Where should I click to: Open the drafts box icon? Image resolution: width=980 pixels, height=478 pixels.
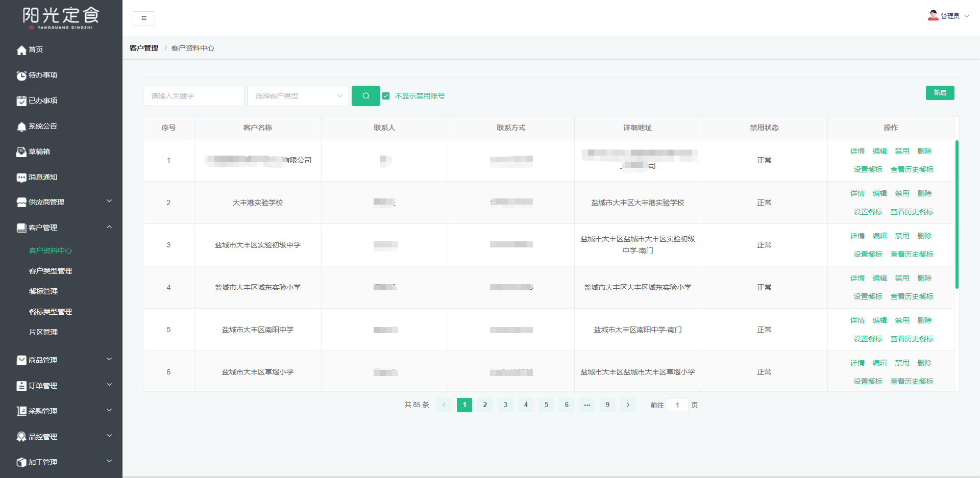point(21,152)
